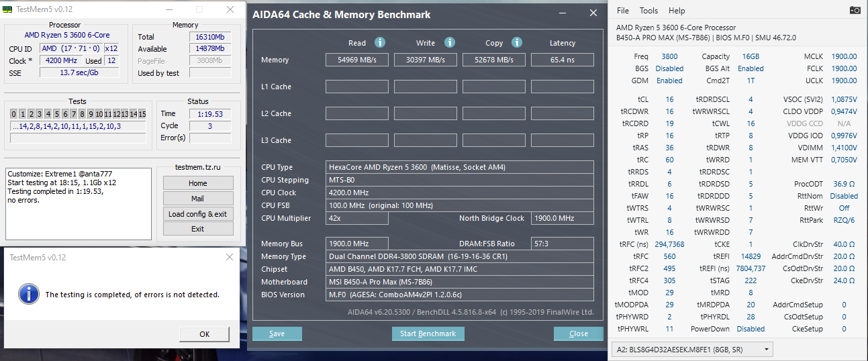Click the Exit button in TestMem5

click(x=198, y=229)
